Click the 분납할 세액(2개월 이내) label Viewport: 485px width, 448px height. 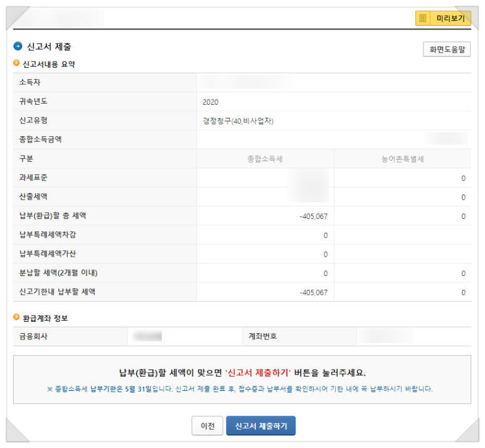[58, 273]
